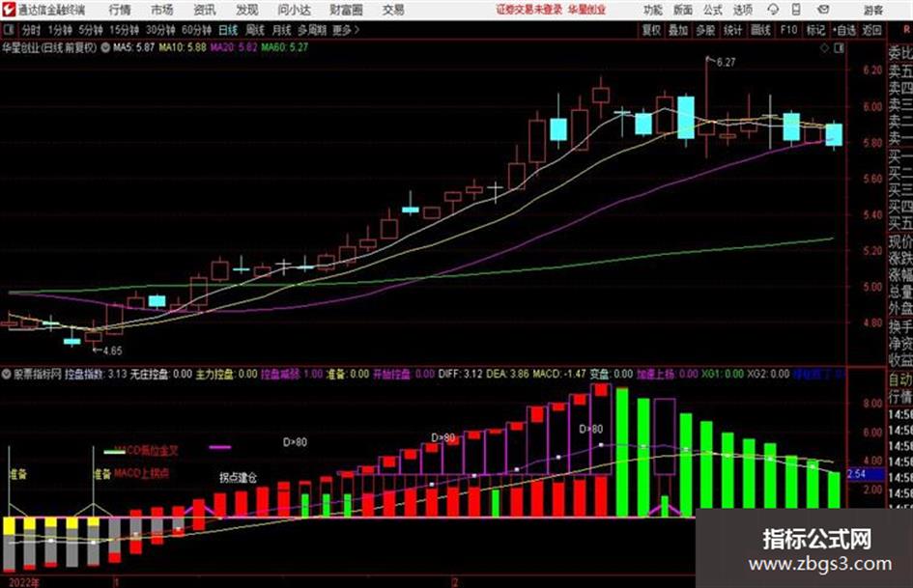
Task: Open the 选项 options menu
Action: (742, 10)
